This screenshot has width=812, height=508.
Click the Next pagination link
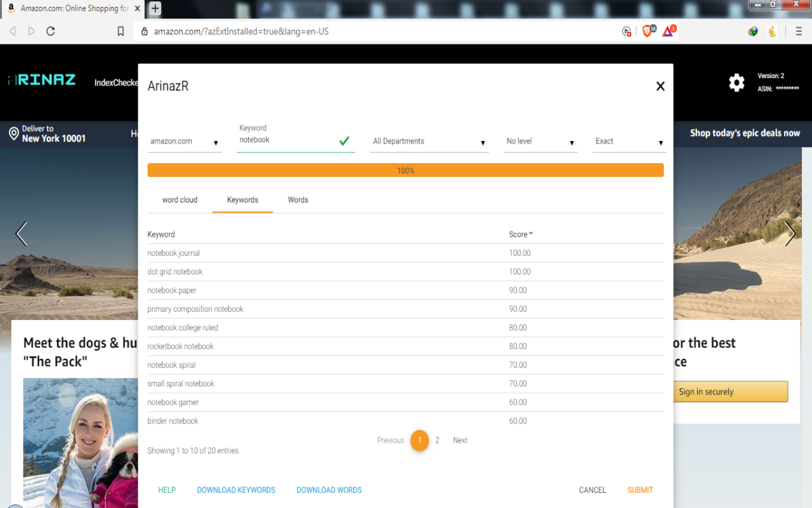pos(460,440)
